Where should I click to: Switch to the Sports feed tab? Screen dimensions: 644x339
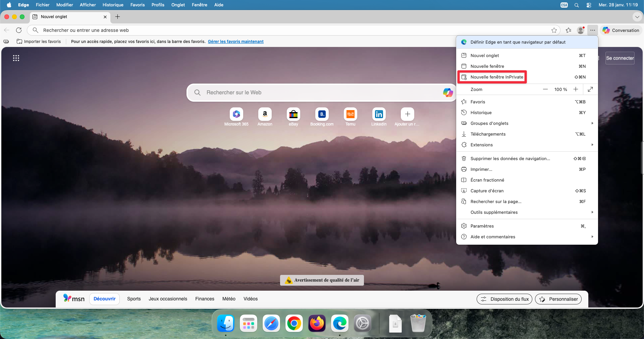tap(134, 299)
